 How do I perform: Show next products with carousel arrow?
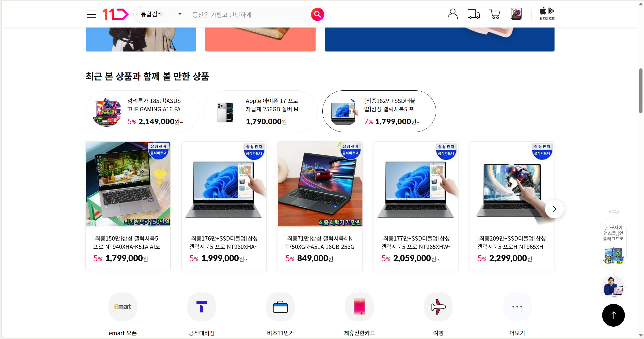(x=554, y=209)
